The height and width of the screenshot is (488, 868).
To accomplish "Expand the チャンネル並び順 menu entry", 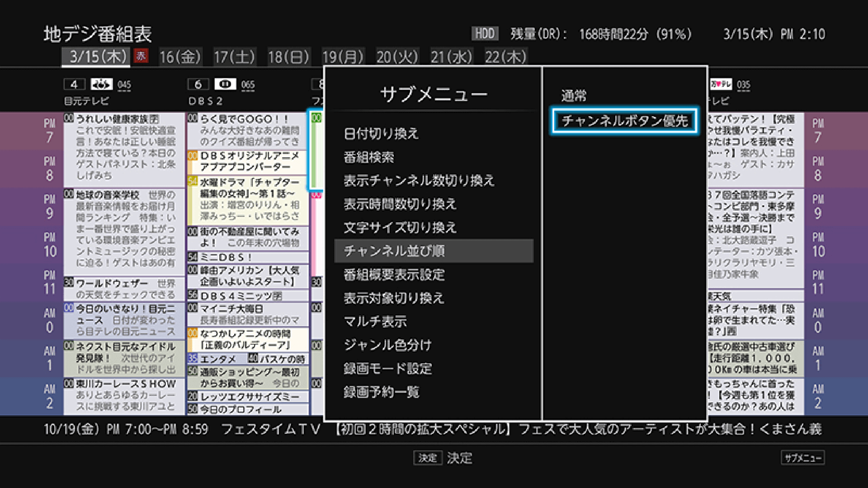I will click(x=394, y=251).
